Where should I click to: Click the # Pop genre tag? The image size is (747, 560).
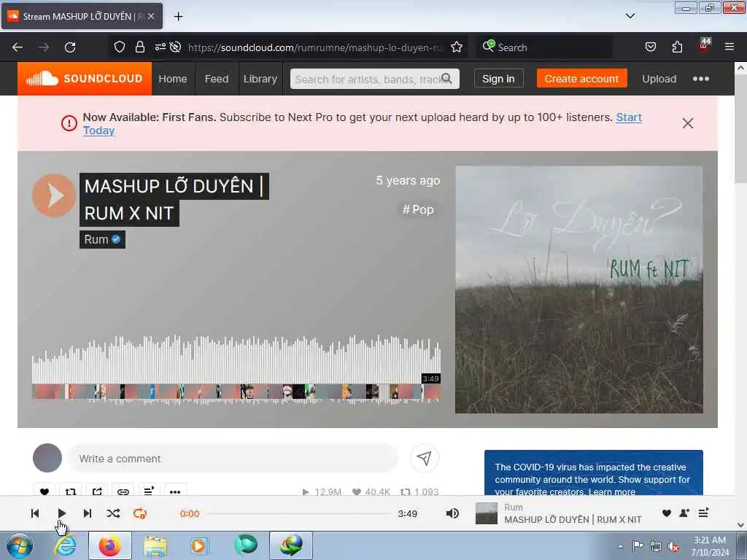click(x=418, y=209)
